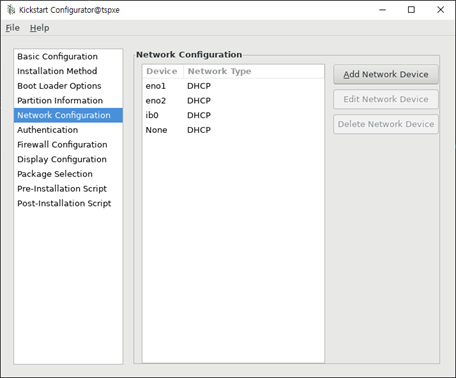Screen dimensions: 456x378
Task: Select the eno1 device row
Action: coord(233,86)
